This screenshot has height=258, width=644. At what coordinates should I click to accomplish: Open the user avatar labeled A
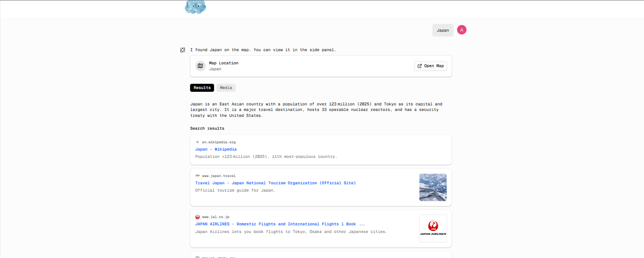tap(462, 30)
